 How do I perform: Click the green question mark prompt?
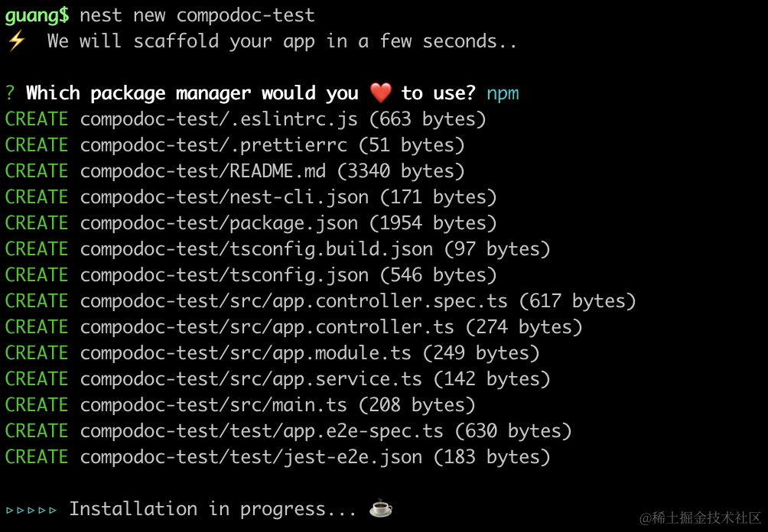[x=10, y=93]
